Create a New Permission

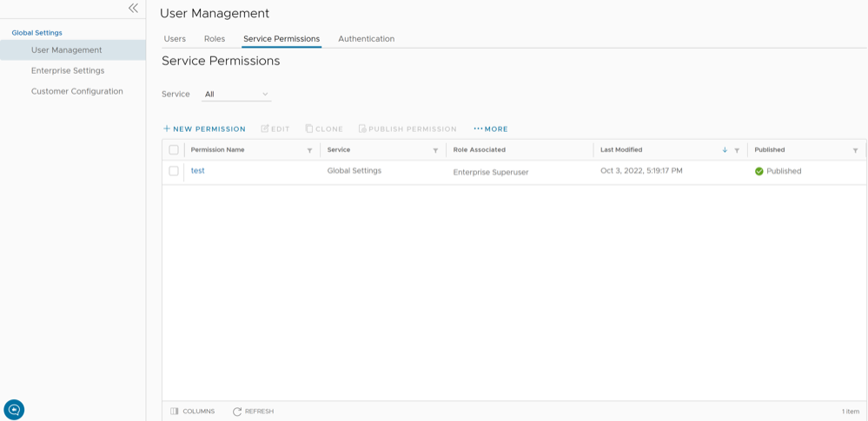204,128
